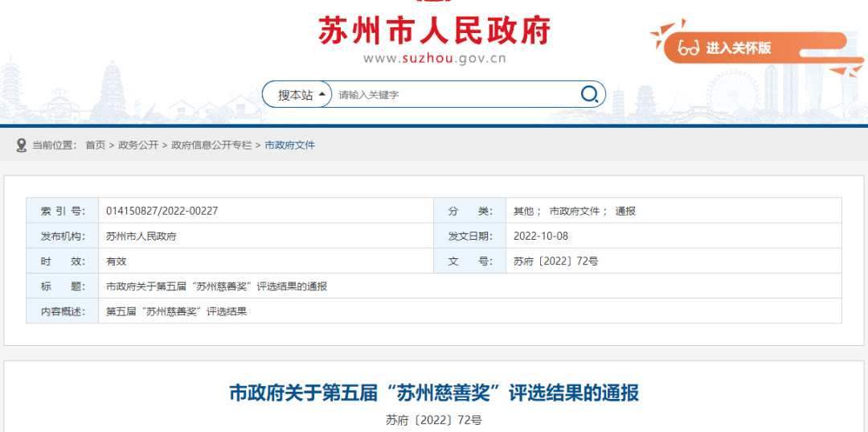
Task: Click 苏州市人民政府 in the 发布机构 row
Action: point(141,236)
